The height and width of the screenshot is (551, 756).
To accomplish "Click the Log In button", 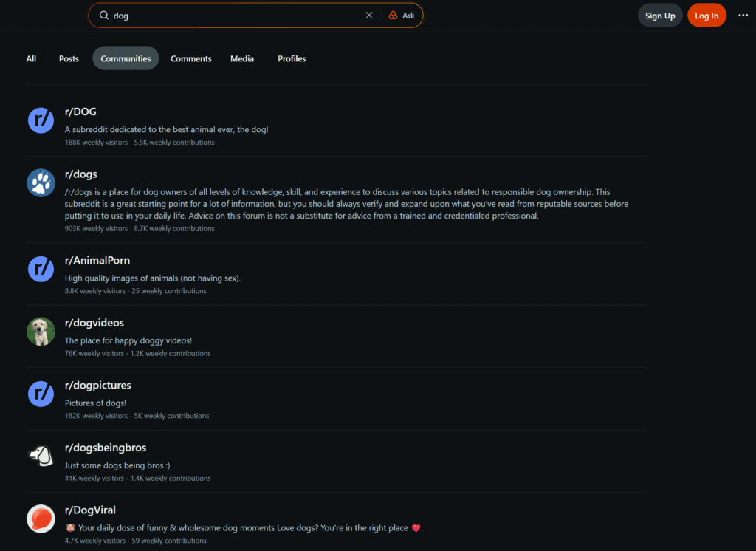I will (x=707, y=16).
